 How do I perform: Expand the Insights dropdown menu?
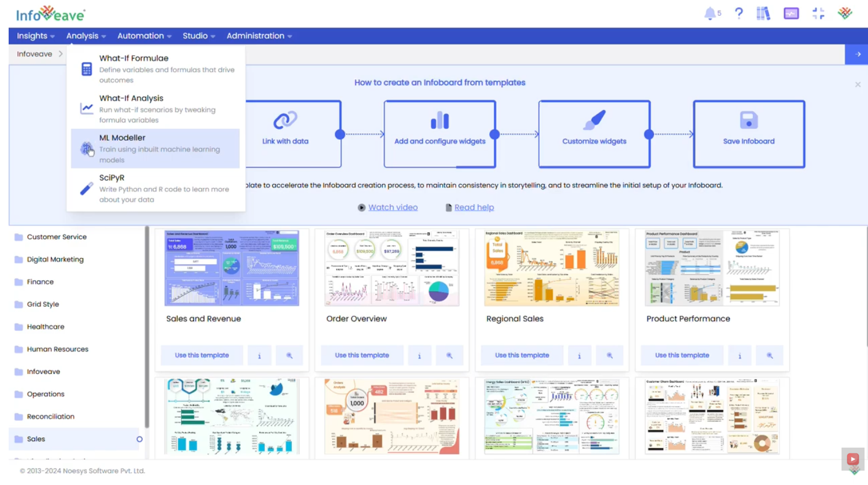[36, 36]
